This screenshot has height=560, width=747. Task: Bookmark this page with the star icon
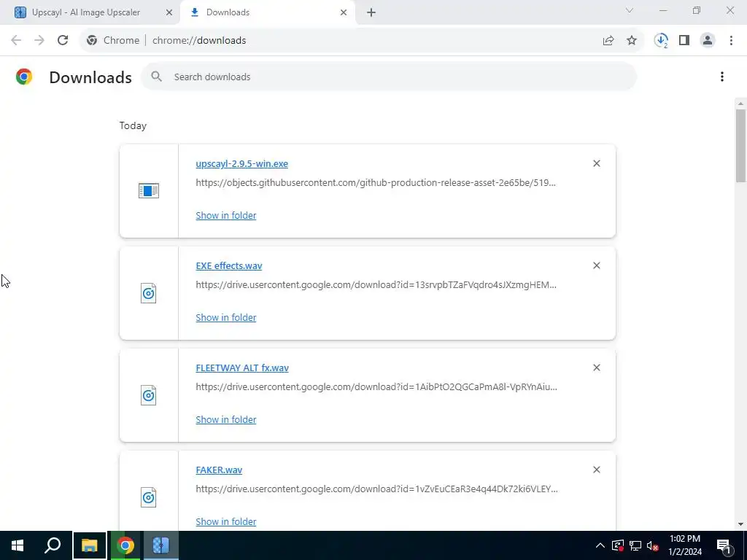(x=632, y=41)
